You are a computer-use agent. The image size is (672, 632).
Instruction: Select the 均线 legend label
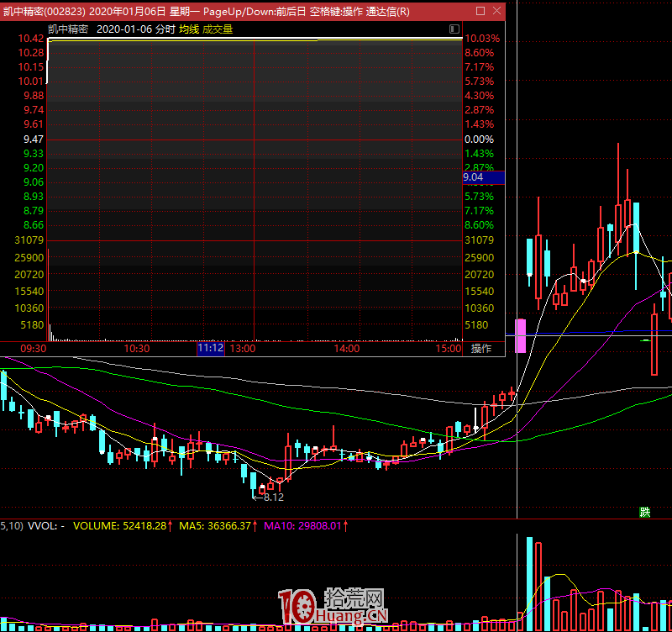pos(189,29)
